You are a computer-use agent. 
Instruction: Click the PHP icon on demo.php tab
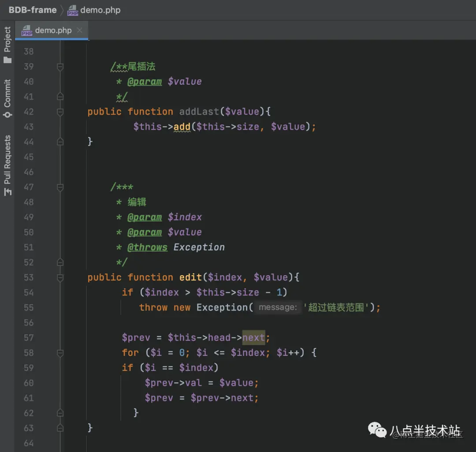[27, 30]
